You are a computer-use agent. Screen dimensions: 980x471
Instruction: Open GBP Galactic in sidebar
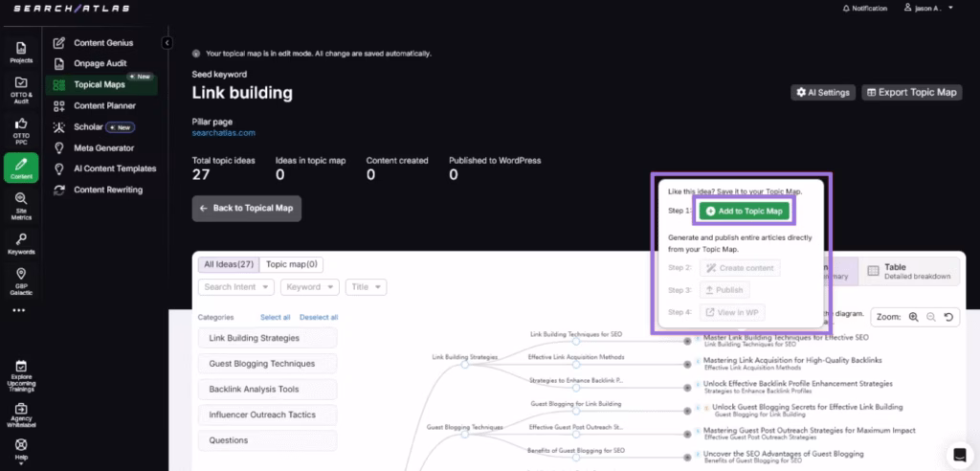point(21,280)
